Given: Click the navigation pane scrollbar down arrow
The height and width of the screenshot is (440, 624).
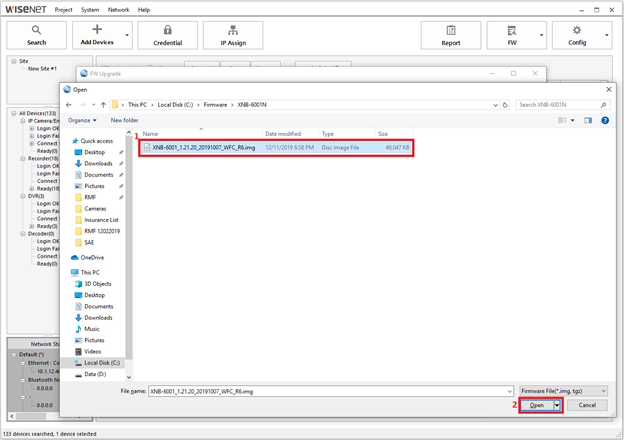Looking at the screenshot, I should 129,377.
